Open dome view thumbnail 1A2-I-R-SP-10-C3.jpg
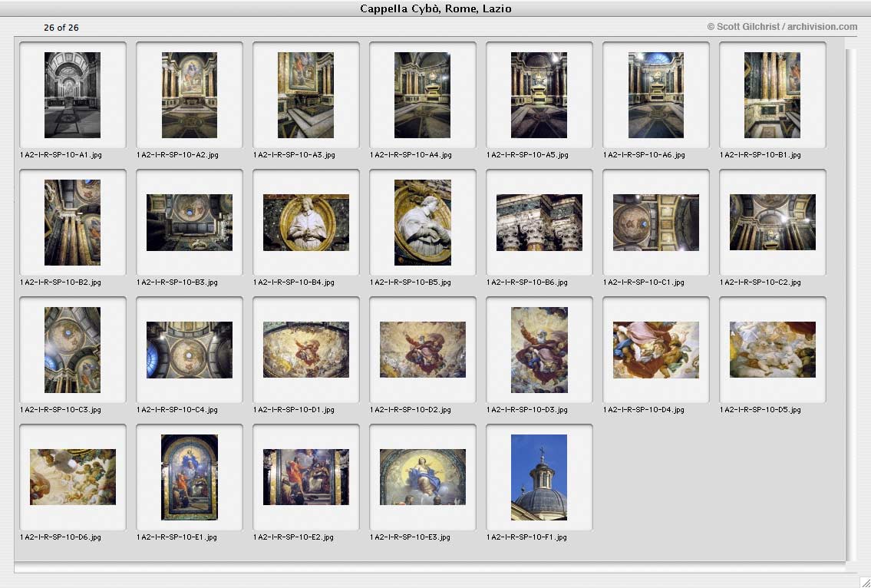 click(x=72, y=350)
